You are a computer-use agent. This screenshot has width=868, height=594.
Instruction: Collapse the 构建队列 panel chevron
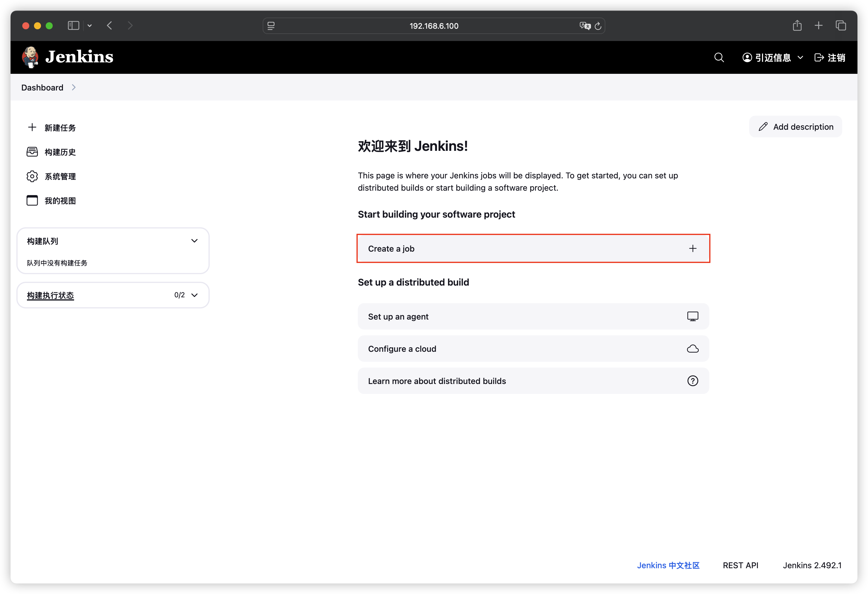(x=194, y=240)
